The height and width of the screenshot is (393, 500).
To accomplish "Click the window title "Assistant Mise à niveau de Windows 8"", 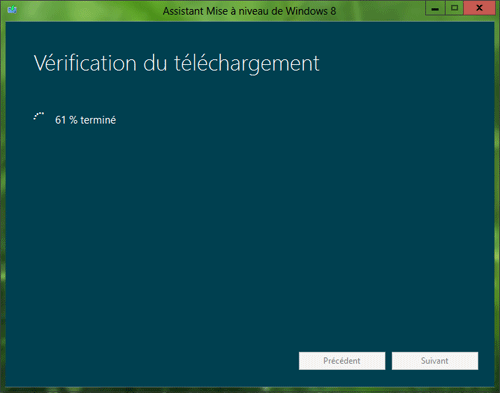I will click(249, 11).
